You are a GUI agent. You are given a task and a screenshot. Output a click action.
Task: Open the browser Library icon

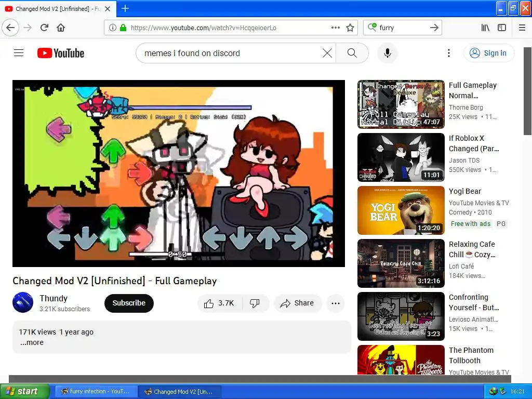pos(485,28)
